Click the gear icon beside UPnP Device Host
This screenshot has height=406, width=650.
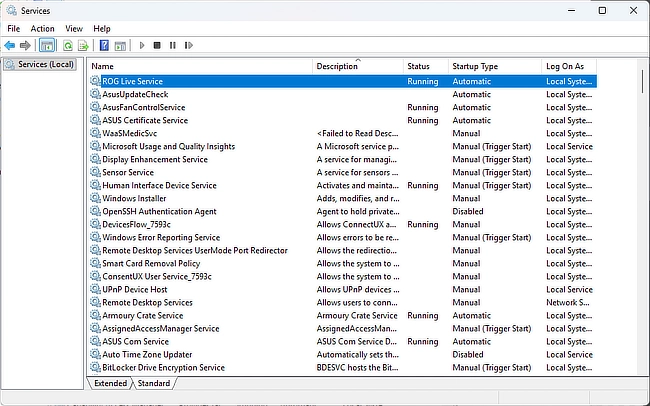[x=95, y=289]
